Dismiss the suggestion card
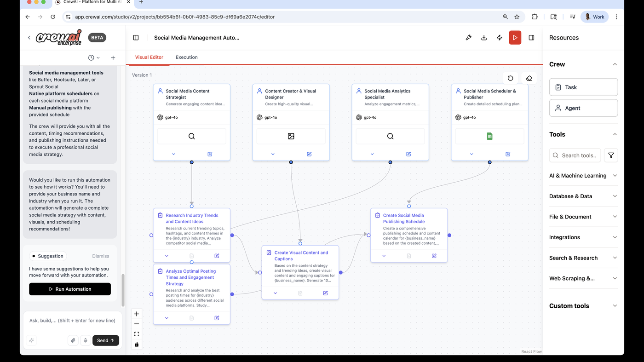The height and width of the screenshot is (362, 644). (x=101, y=256)
